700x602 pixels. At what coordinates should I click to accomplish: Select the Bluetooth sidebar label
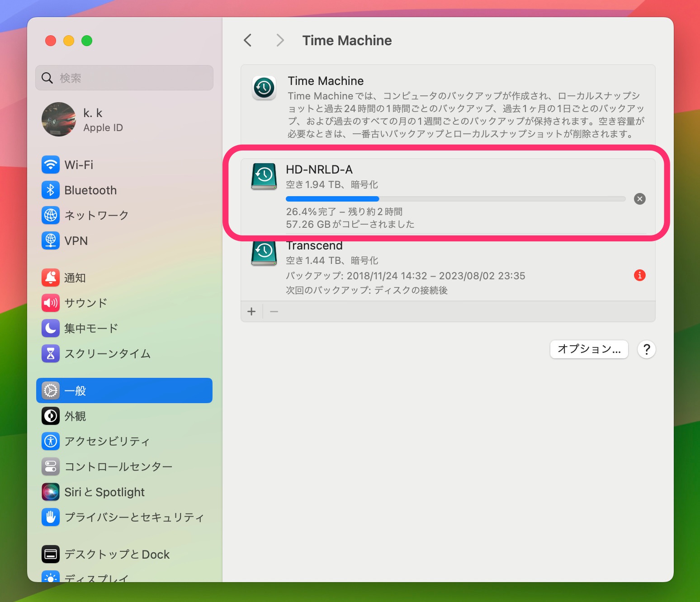pos(90,190)
